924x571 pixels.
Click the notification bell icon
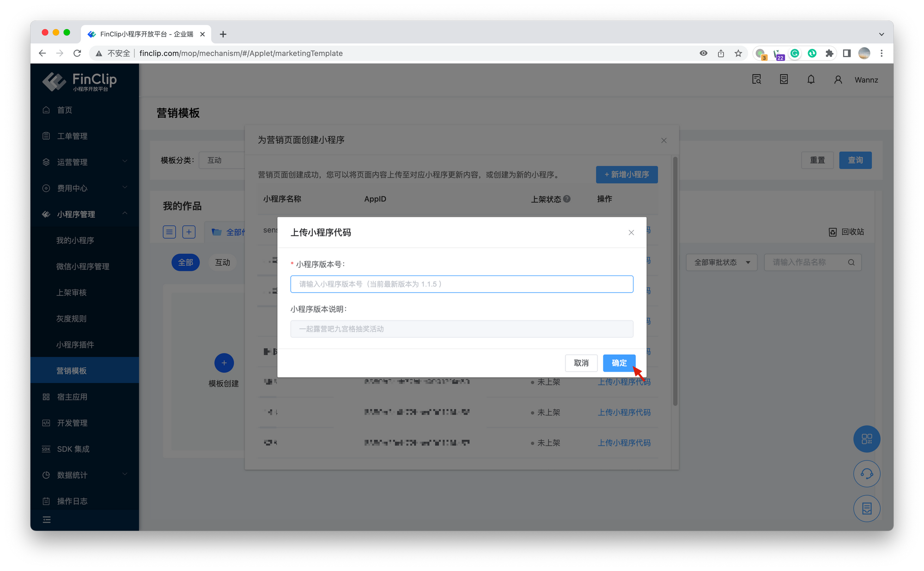(x=811, y=80)
